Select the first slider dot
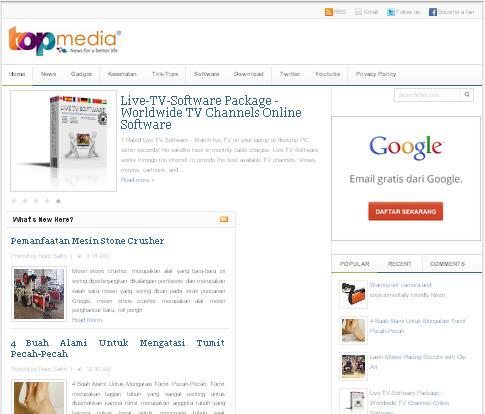The image size is (485, 414). click(14, 201)
